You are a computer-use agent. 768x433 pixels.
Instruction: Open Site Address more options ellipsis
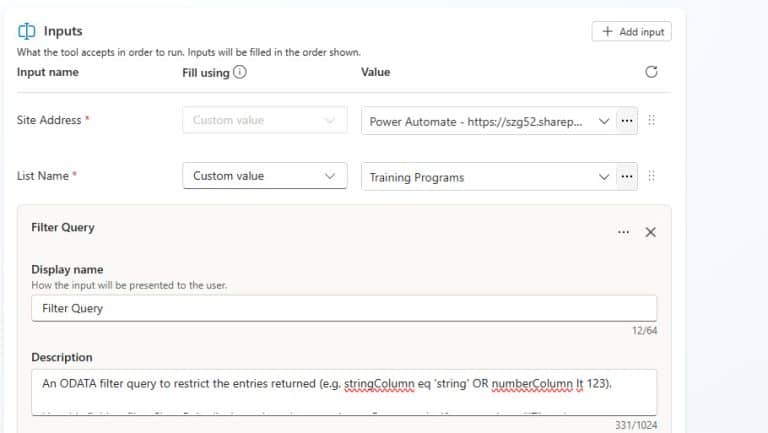pos(627,121)
